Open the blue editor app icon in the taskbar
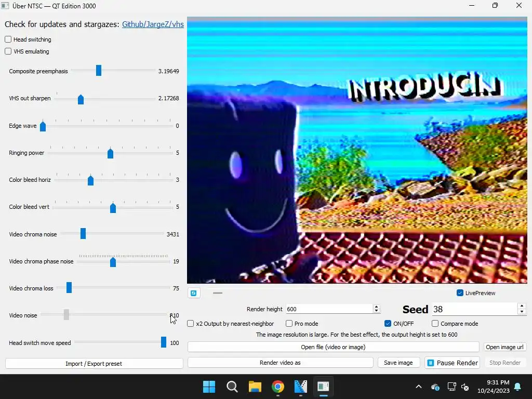 (301, 387)
